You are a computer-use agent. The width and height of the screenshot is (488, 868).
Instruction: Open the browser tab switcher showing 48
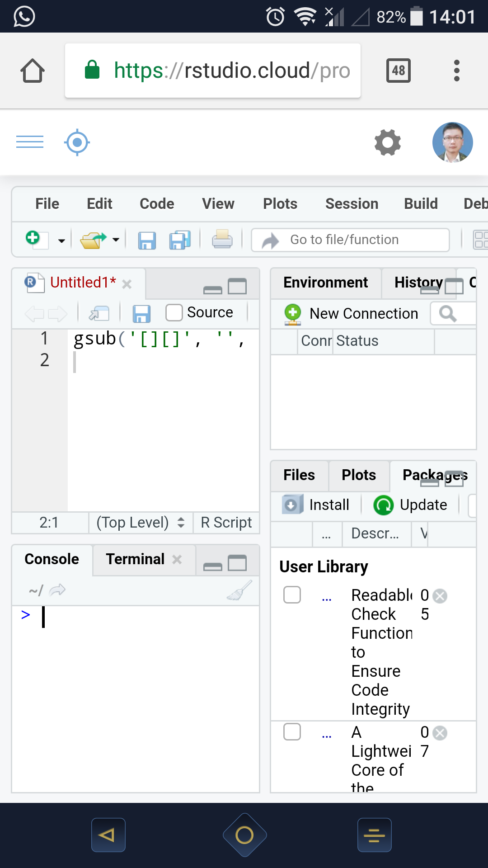pos(399,71)
